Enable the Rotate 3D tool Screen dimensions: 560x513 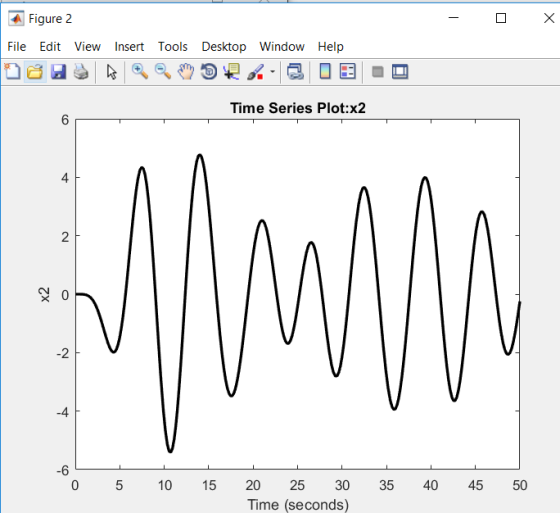[x=209, y=71]
